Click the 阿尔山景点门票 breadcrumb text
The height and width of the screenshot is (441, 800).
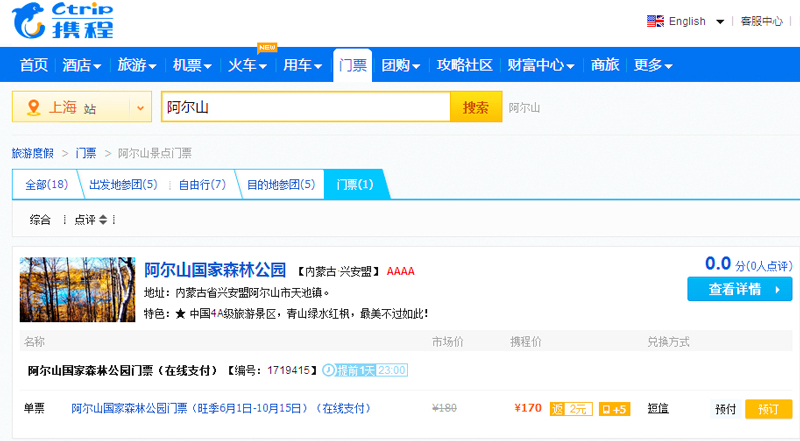pos(155,153)
